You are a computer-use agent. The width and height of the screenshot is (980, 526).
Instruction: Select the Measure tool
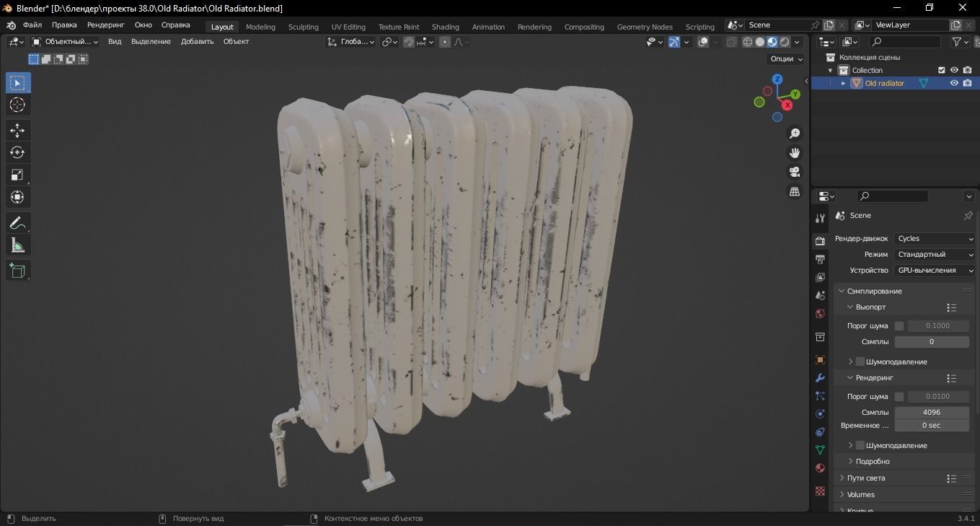[18, 246]
